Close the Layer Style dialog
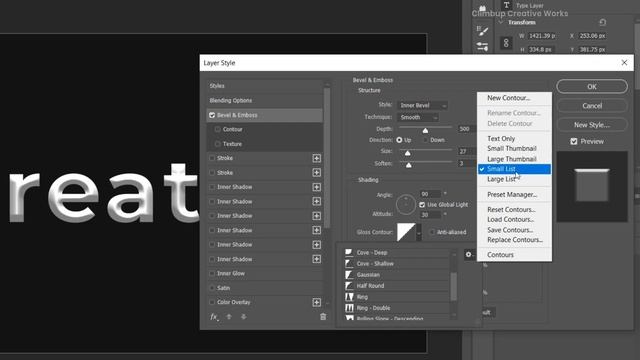 pyautogui.click(x=624, y=62)
